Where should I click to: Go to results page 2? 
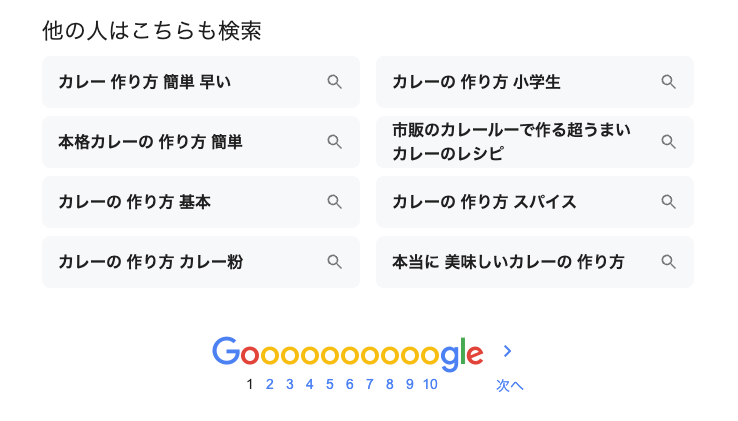[x=270, y=384]
